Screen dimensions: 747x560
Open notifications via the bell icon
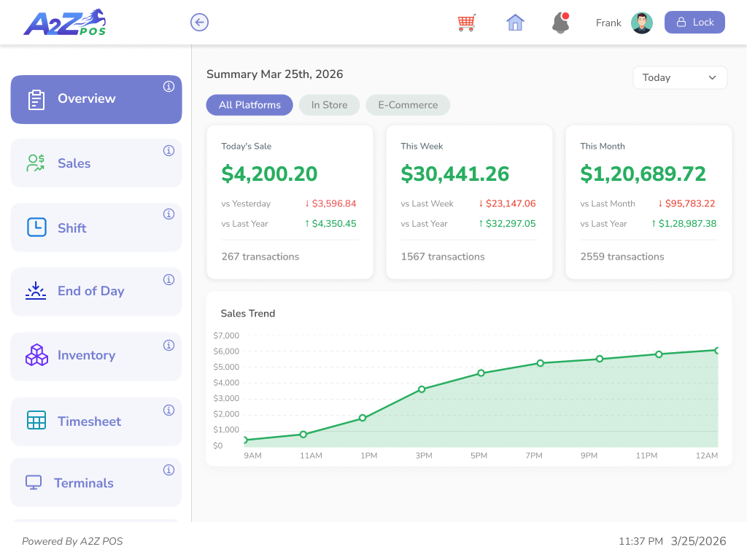(560, 23)
